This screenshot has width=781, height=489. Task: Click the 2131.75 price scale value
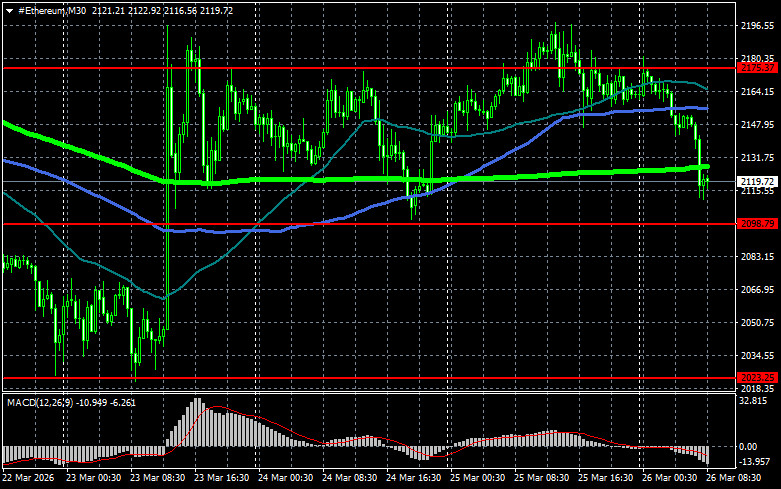758,157
